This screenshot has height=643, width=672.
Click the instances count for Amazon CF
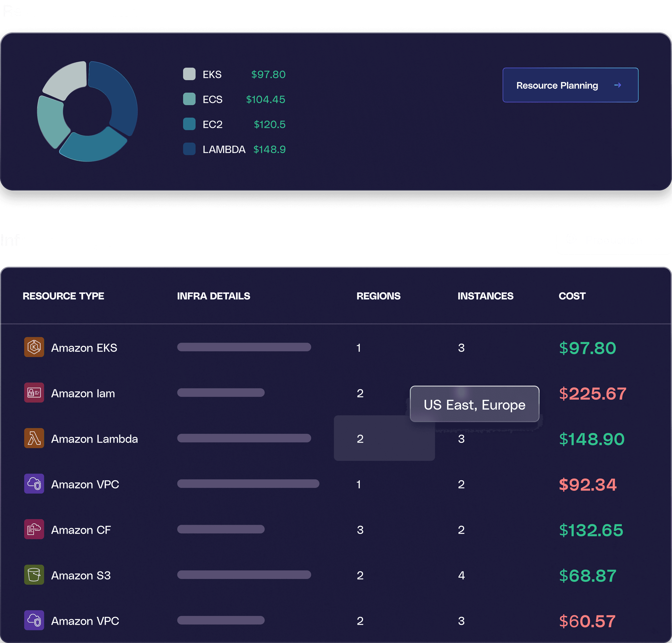point(461,530)
